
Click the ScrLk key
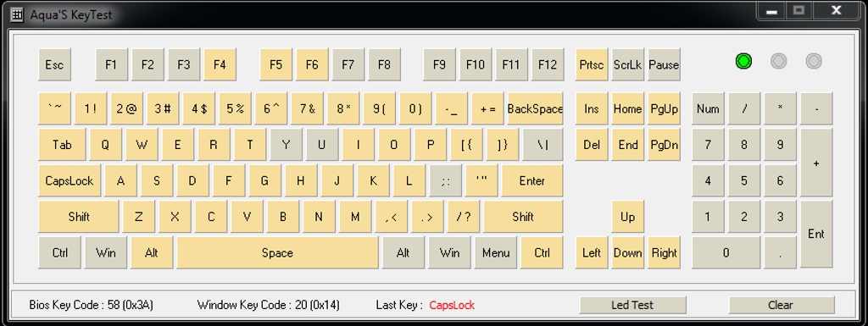tap(628, 64)
